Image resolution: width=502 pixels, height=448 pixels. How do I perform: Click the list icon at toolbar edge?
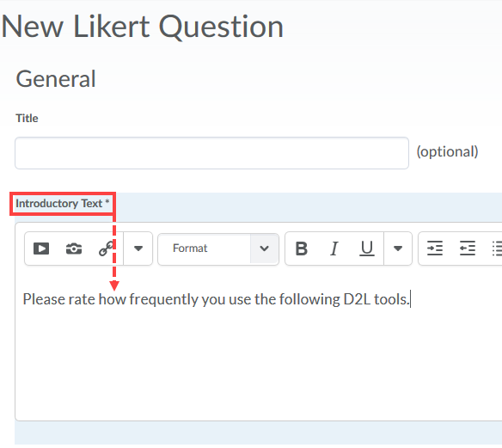tap(497, 249)
